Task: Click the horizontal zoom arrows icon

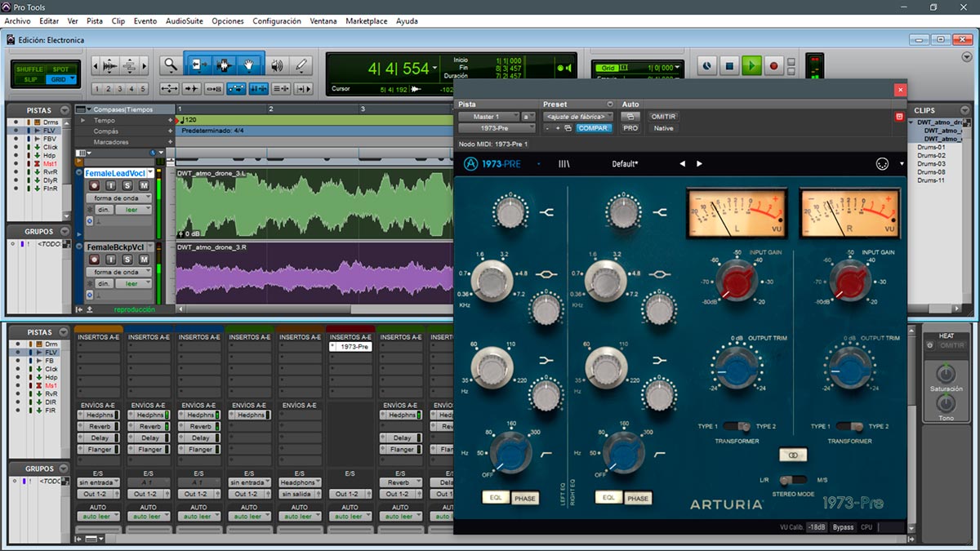Action: tap(170, 89)
